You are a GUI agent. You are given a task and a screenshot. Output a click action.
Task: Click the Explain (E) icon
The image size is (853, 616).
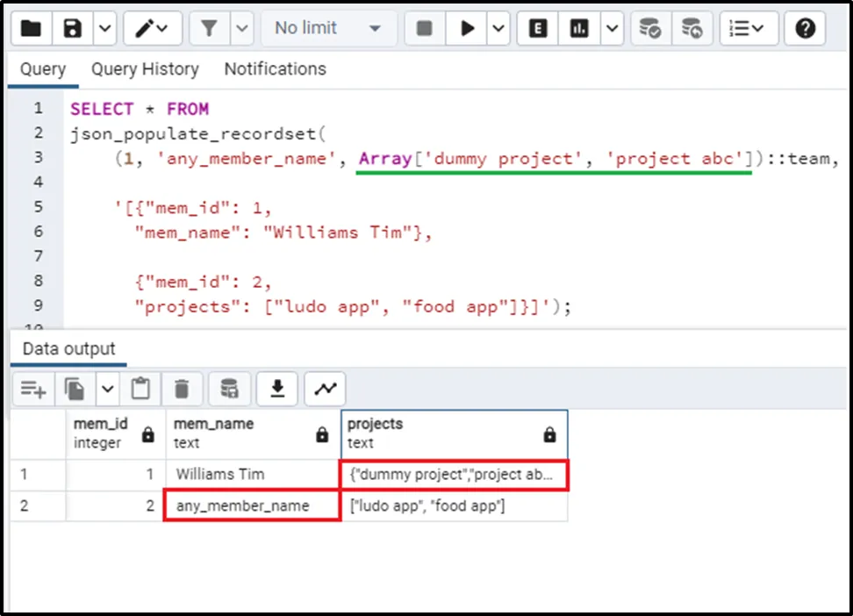point(539,29)
